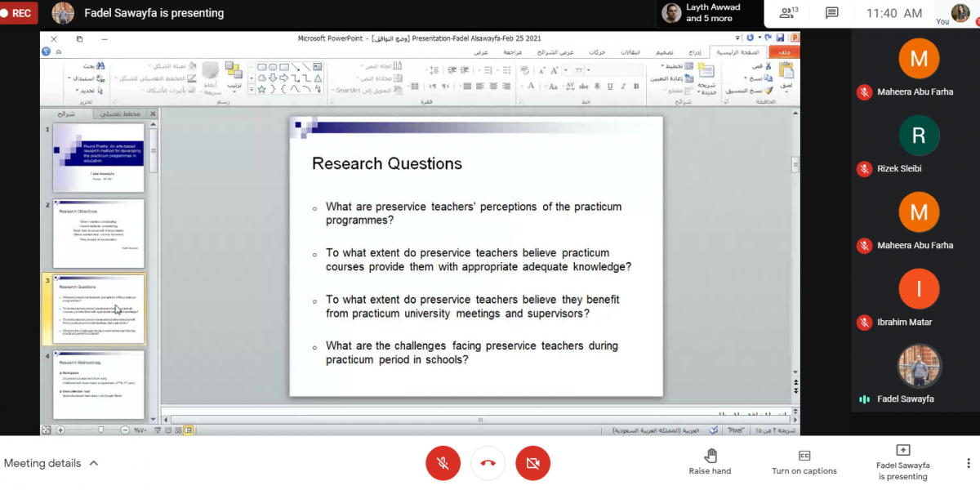Expand the Copy (نسخ) dropdown arrow

(746, 78)
